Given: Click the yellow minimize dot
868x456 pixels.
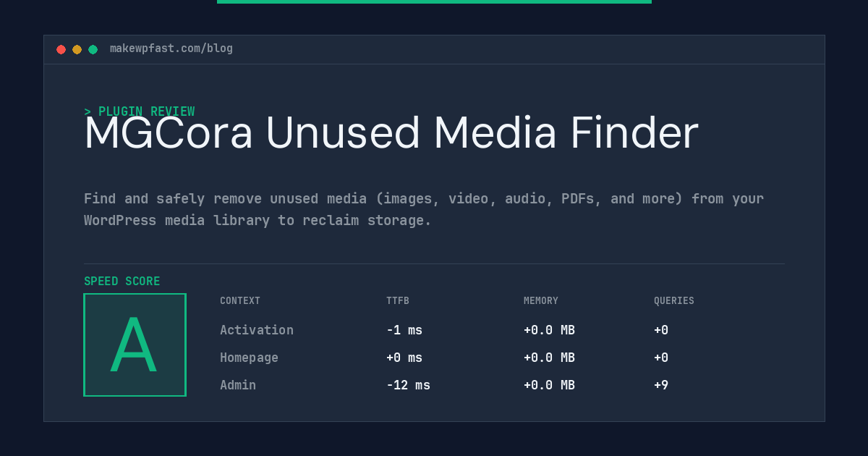Looking at the screenshot, I should (77, 49).
